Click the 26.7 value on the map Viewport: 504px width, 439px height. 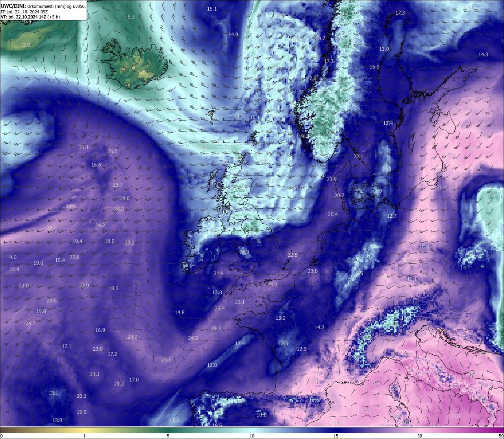click(52, 228)
